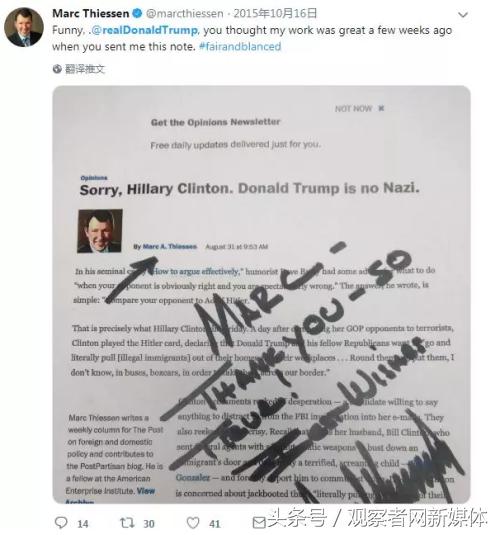Click the Marc Thiessen display name

tap(90, 14)
